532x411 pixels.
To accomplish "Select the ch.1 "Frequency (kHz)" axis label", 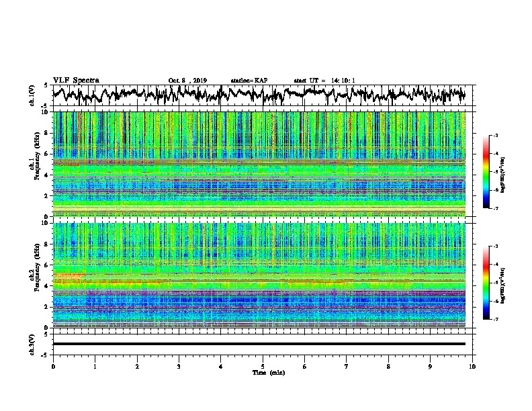I will (x=37, y=156).
